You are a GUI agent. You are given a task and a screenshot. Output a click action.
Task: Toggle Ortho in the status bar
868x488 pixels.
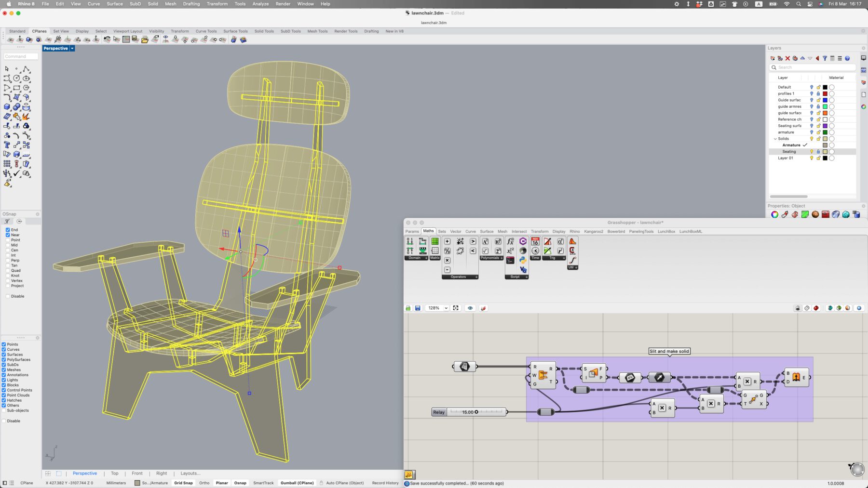coord(204,483)
